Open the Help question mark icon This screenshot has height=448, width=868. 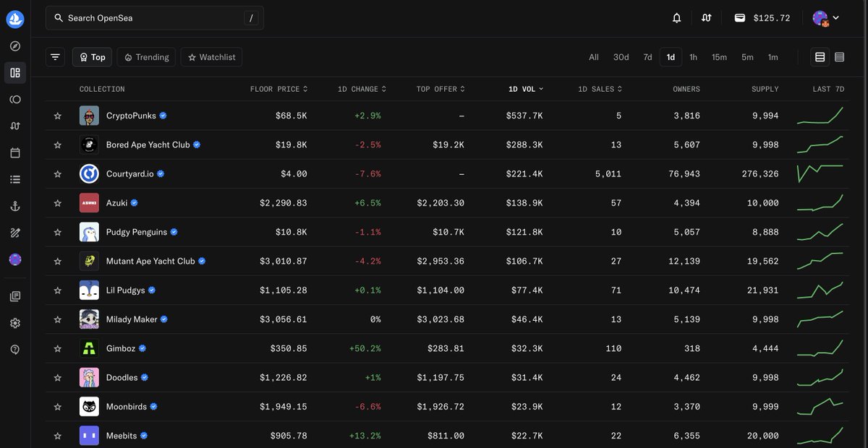click(x=15, y=350)
